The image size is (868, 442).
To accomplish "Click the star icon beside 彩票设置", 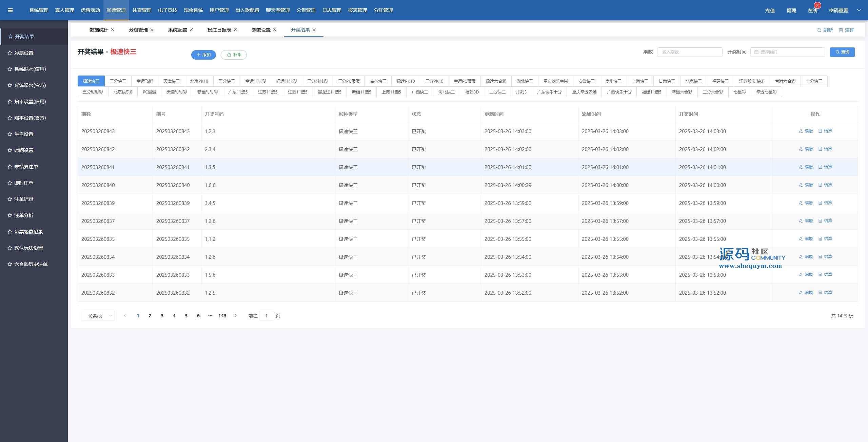I will (x=10, y=53).
